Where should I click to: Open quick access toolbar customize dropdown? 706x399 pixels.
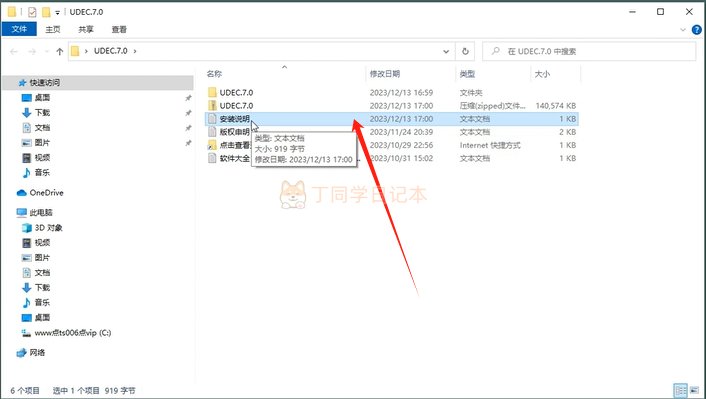point(57,12)
